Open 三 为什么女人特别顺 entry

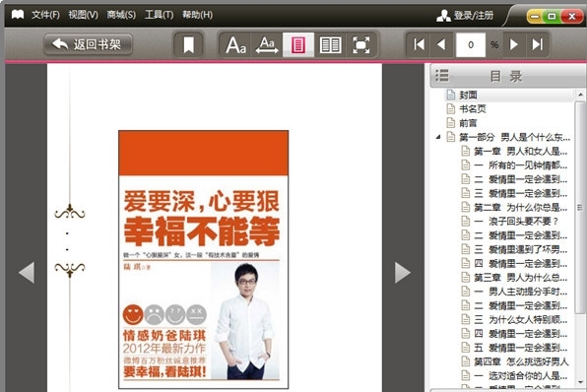click(x=520, y=320)
